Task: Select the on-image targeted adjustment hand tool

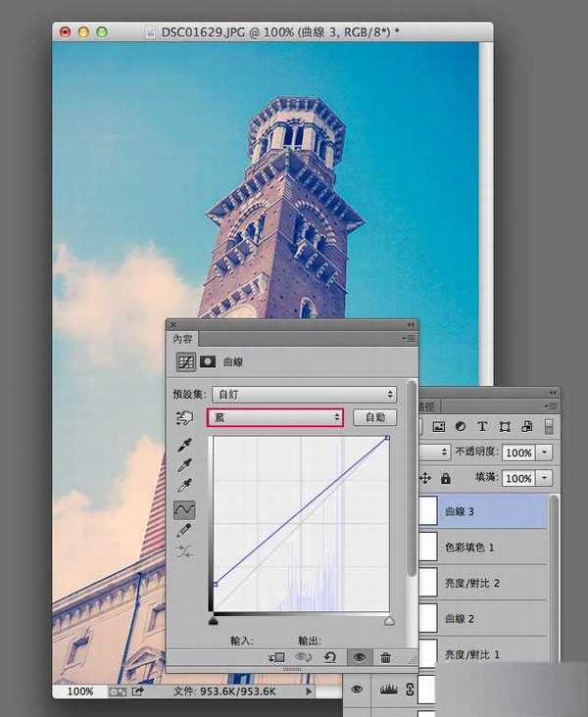Action: coord(184,418)
